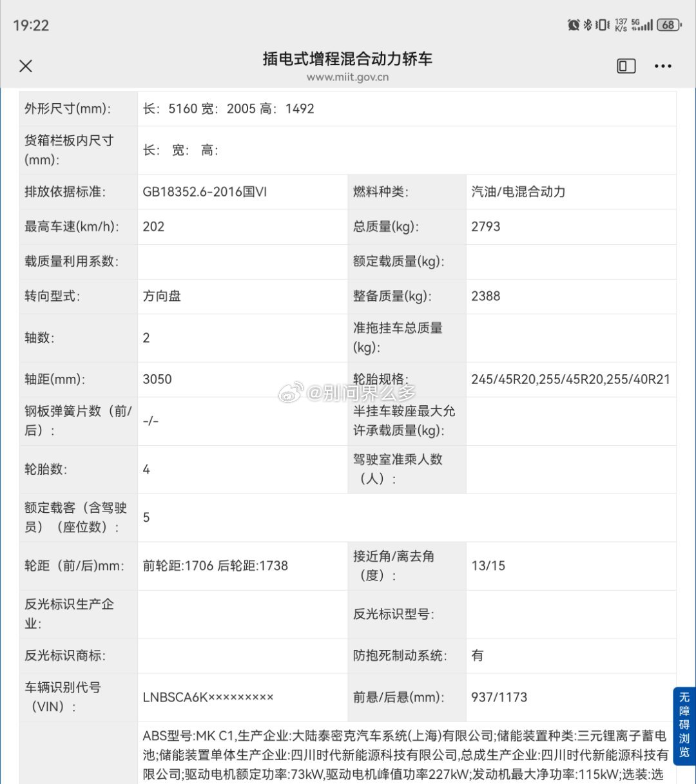
Task: Select the 载质量利用系数 label
Action: pos(72,261)
